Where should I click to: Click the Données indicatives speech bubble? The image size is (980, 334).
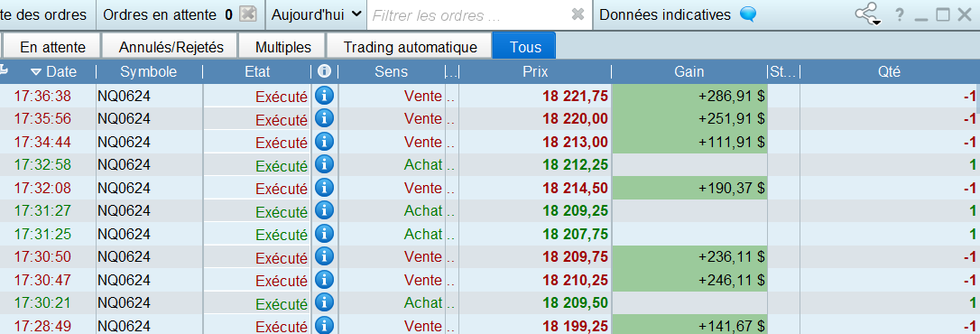pos(748,14)
